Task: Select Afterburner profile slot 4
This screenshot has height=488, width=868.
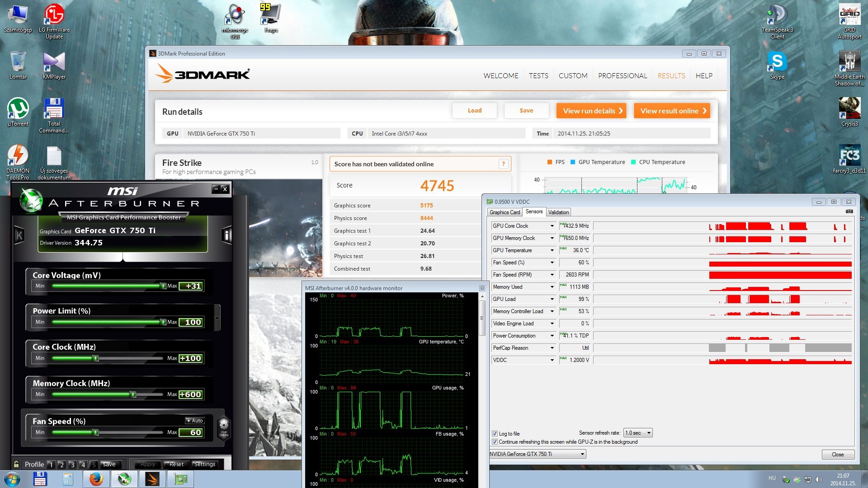Action: click(83, 465)
